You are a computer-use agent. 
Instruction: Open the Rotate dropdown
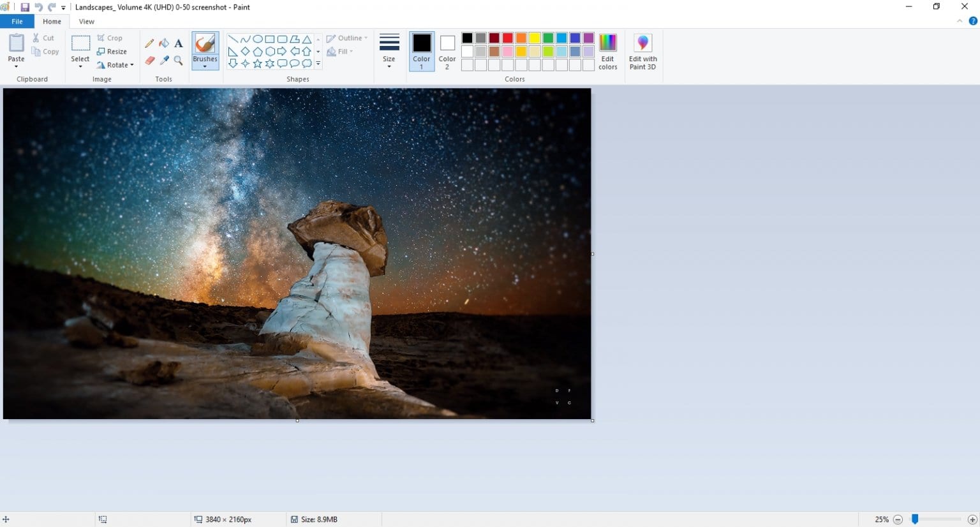(115, 64)
